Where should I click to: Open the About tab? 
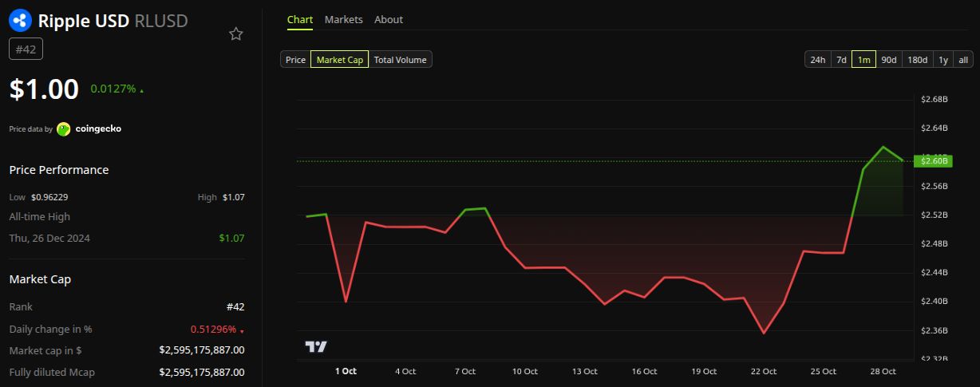click(389, 19)
